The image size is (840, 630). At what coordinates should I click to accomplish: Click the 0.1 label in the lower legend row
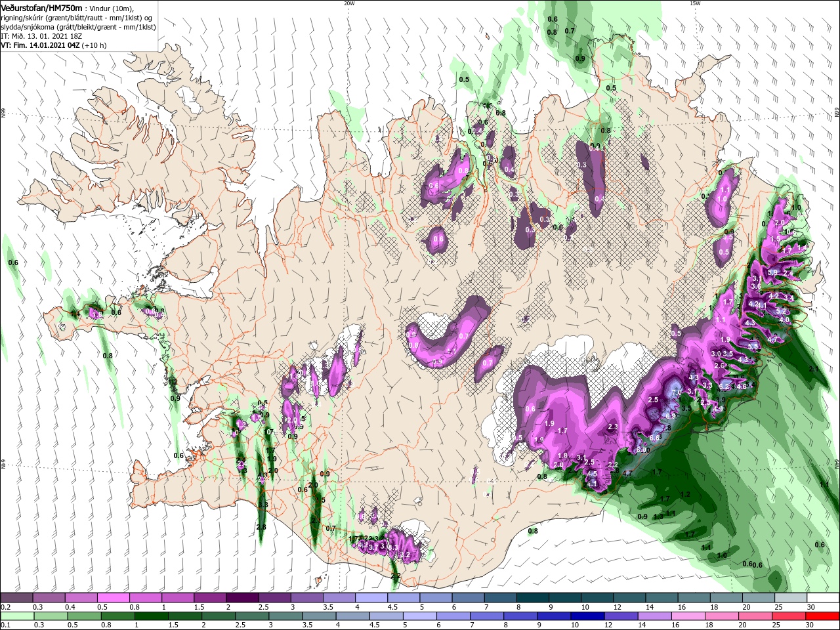[x=6, y=625]
